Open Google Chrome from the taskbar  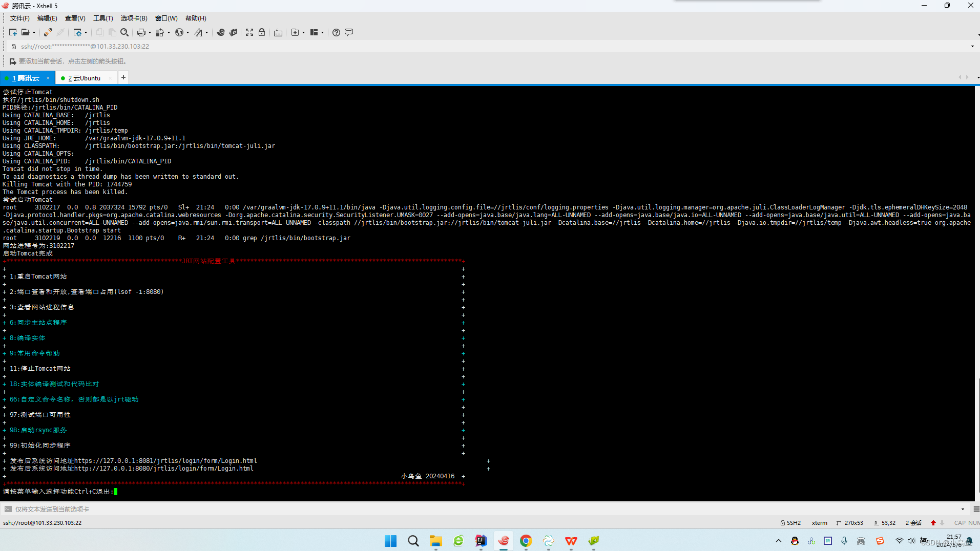coord(526,541)
